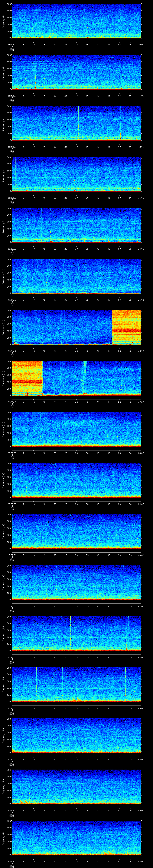Select the vertical line near 54 seconds in 23:41 spectrogram

pyautogui.click(x=129, y=632)
